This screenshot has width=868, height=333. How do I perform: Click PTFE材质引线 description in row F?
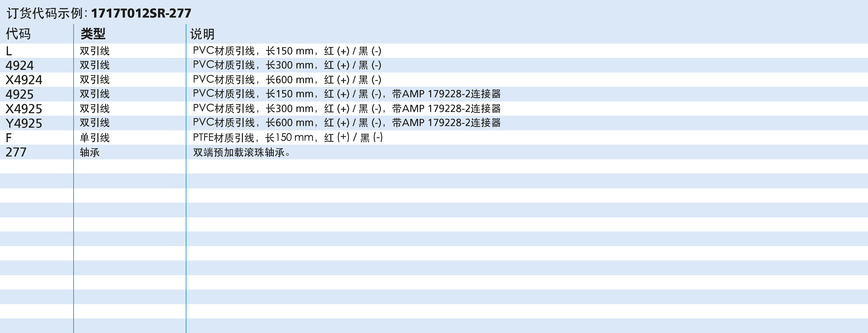(x=288, y=137)
